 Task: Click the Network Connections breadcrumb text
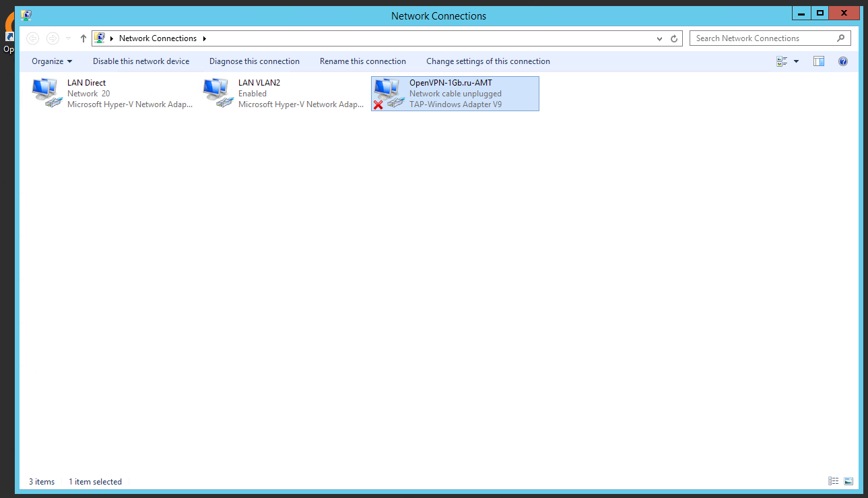(x=158, y=38)
